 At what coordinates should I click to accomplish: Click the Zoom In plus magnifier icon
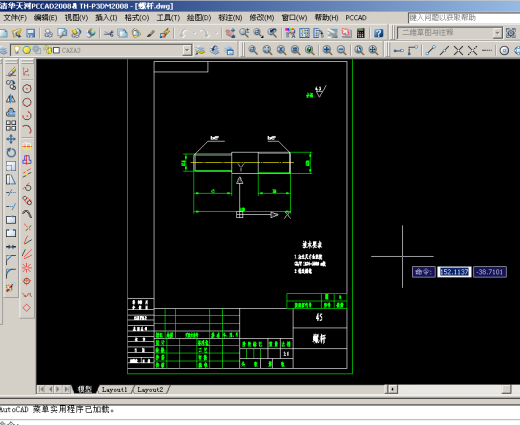click(327, 50)
